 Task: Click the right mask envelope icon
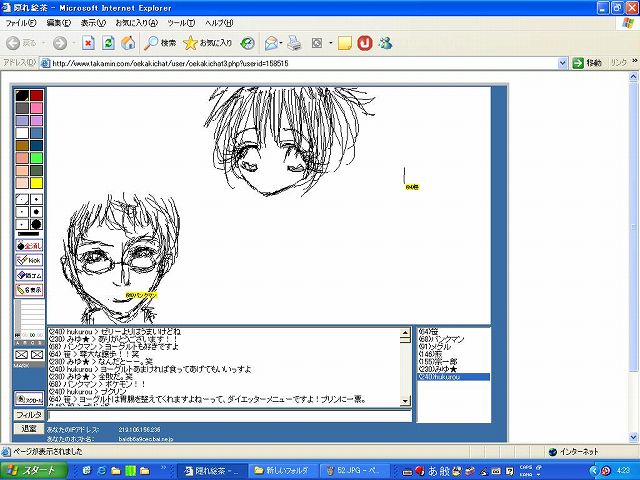point(37,355)
